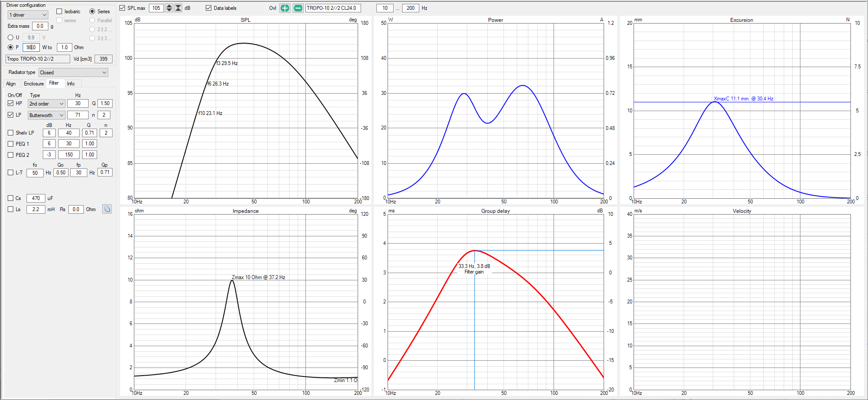Open the HP filter type dropdown
The width and height of the screenshot is (868, 400).
[x=47, y=104]
